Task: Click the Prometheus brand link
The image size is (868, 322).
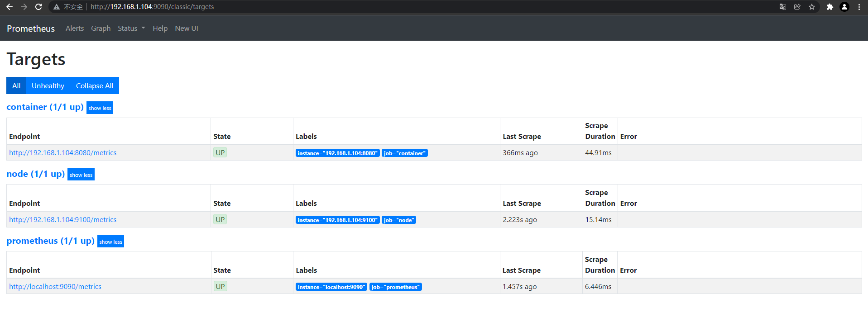Action: pos(31,28)
